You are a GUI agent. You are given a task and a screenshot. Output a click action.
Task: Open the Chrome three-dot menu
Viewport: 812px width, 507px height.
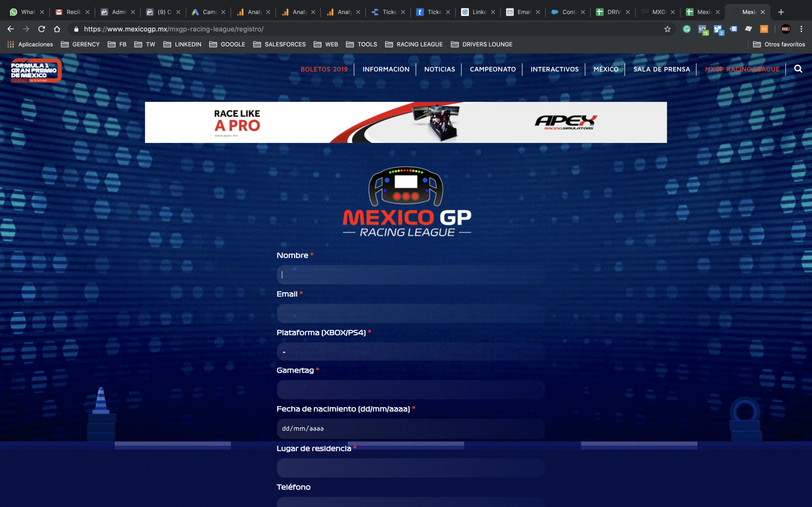(801, 29)
